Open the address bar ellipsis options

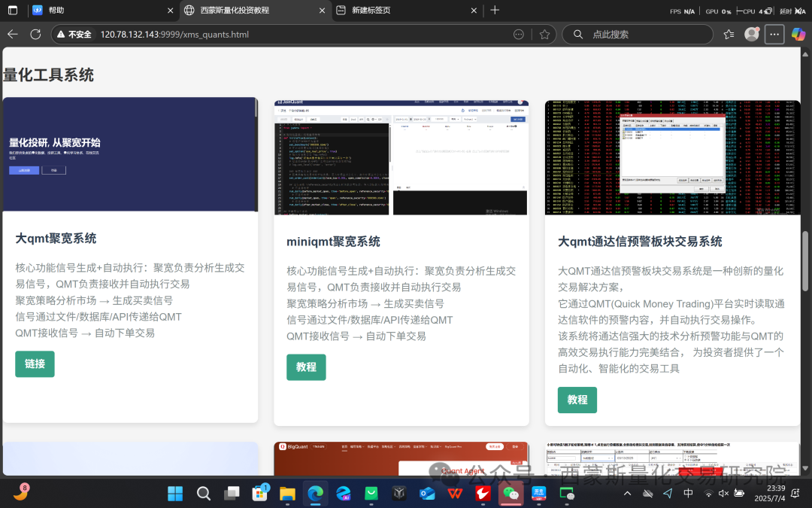(518, 34)
